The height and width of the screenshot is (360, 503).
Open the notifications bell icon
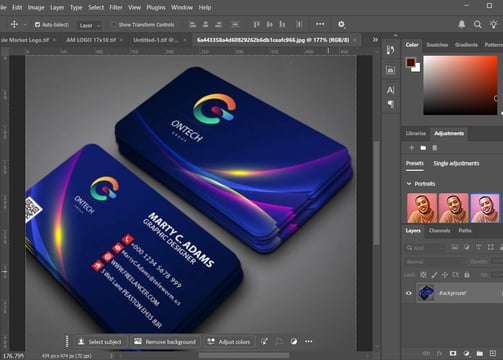(462, 24)
